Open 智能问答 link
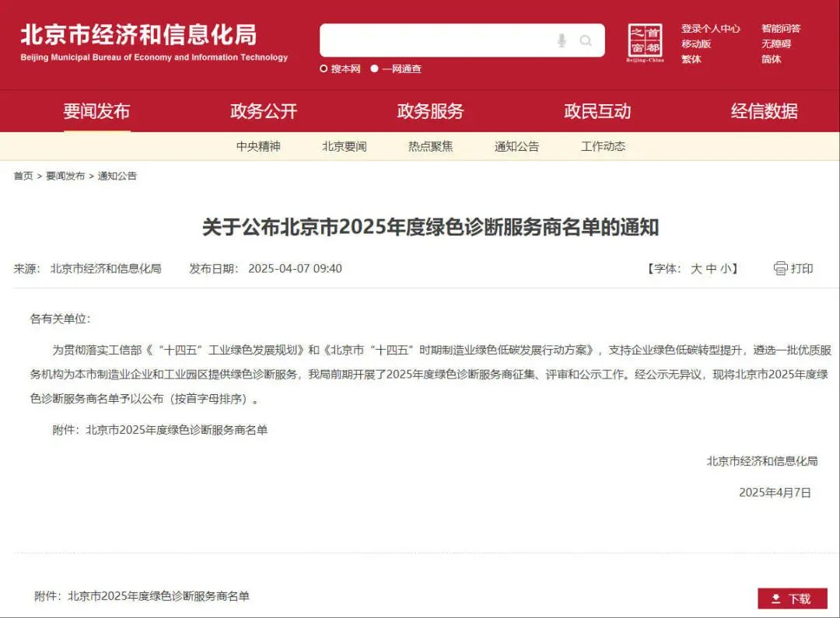 point(781,29)
